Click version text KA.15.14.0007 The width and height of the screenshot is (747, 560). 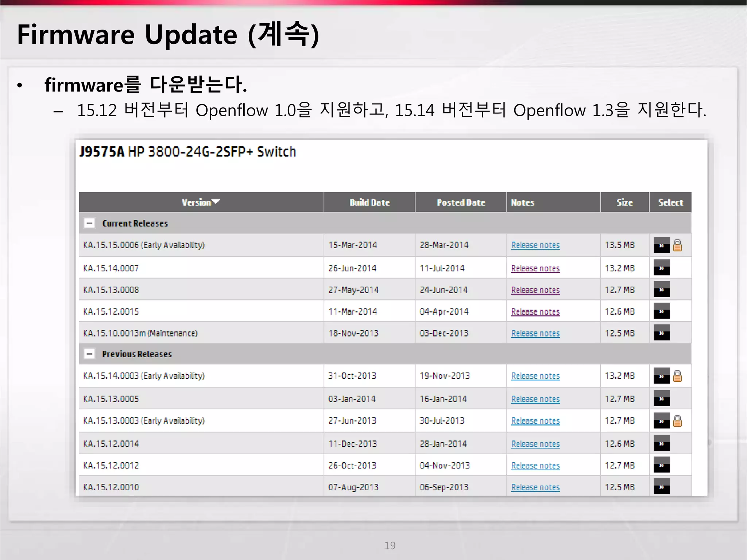point(111,268)
